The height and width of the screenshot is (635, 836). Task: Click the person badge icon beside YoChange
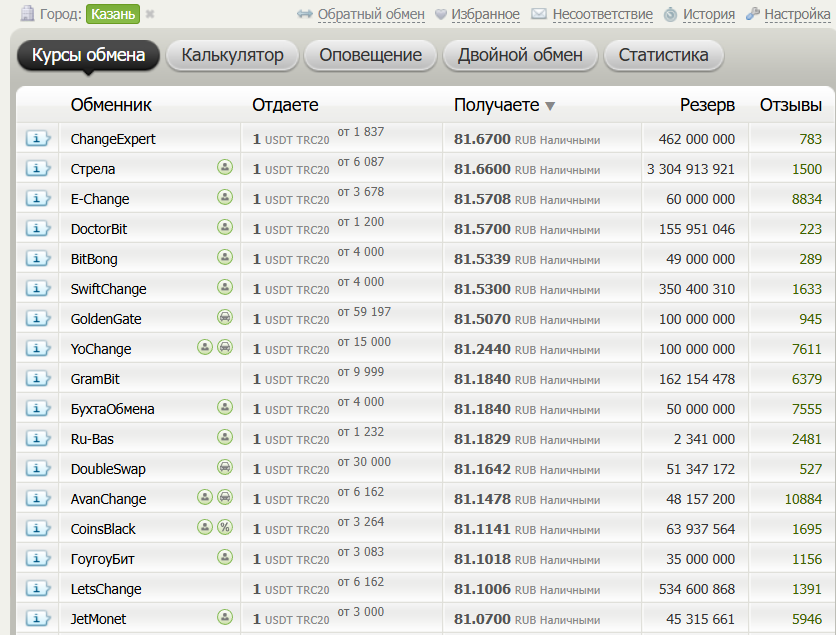coord(205,347)
